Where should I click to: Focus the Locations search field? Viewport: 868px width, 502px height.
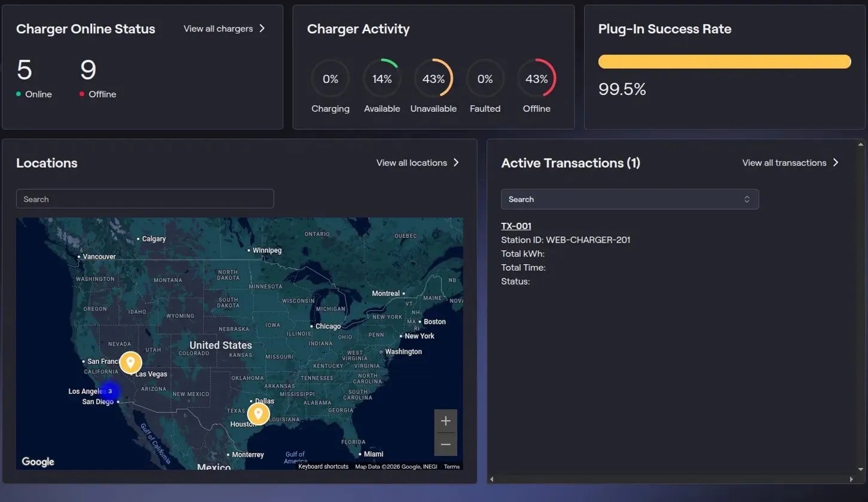click(145, 199)
